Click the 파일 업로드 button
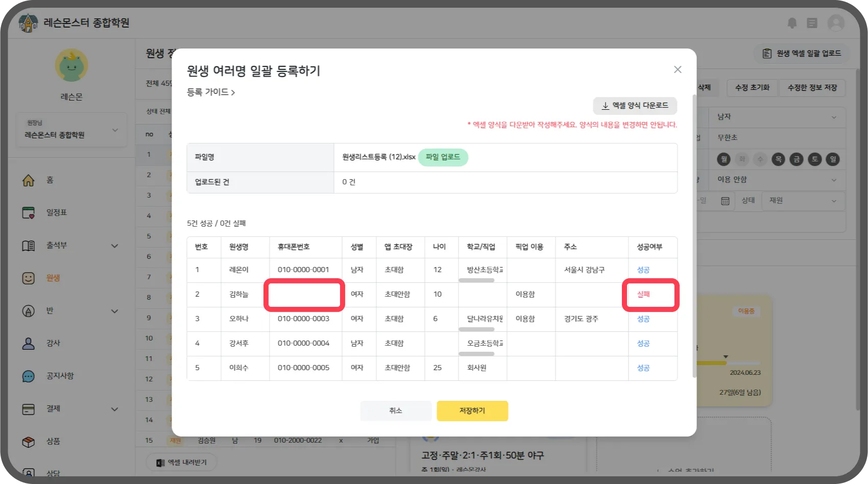868x484 pixels. coord(443,157)
